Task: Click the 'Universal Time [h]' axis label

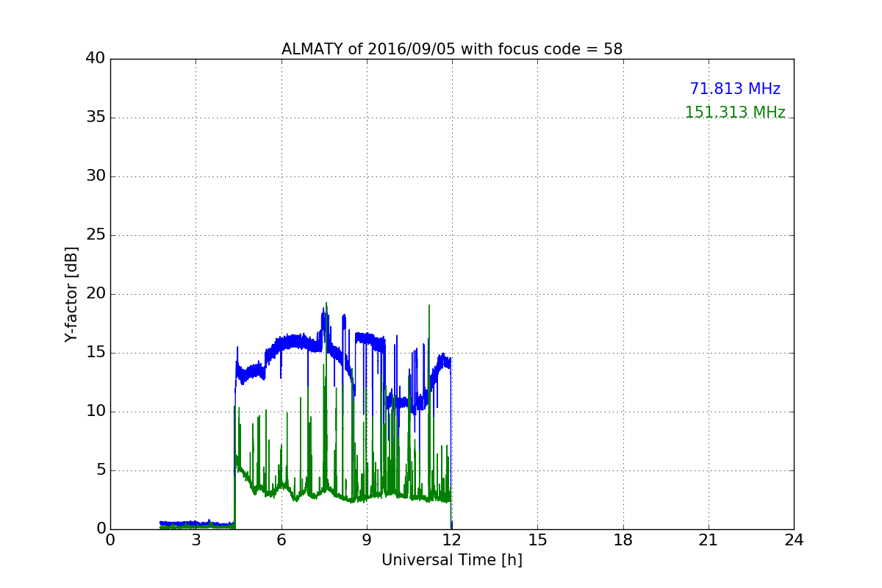Action: coord(452,560)
